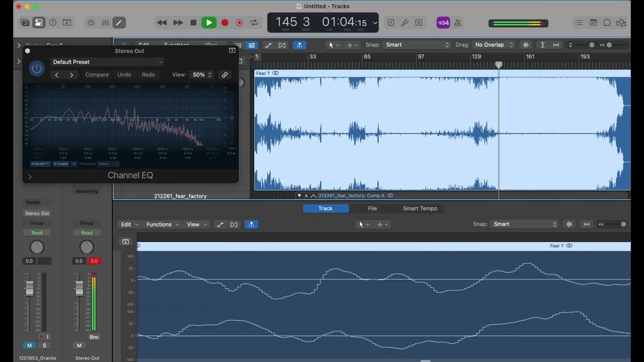Close the Channel EQ plug-in window
Screen dimensions: 644x362
click(x=28, y=51)
